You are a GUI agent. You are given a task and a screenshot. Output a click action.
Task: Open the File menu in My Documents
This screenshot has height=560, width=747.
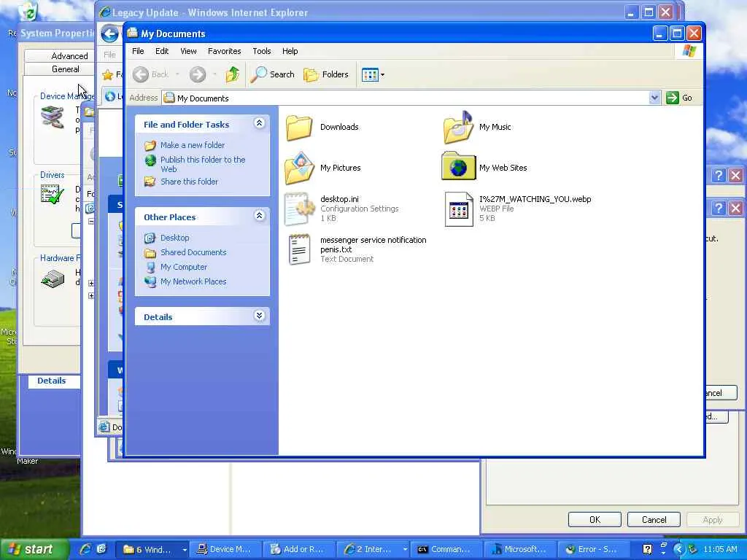(138, 51)
